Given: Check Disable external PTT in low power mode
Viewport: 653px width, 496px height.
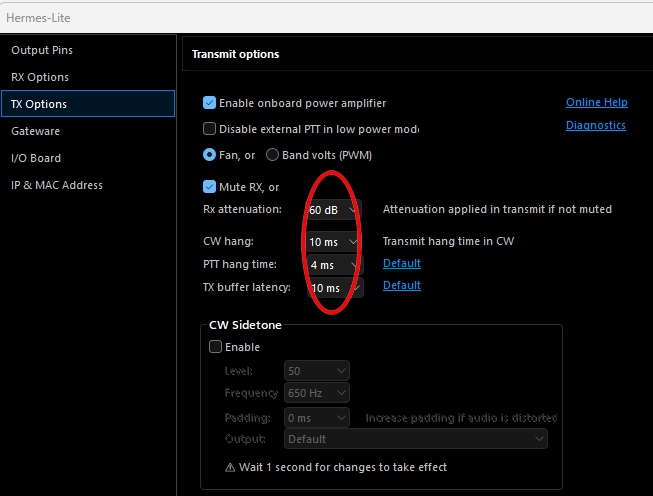Looking at the screenshot, I should click(210, 129).
